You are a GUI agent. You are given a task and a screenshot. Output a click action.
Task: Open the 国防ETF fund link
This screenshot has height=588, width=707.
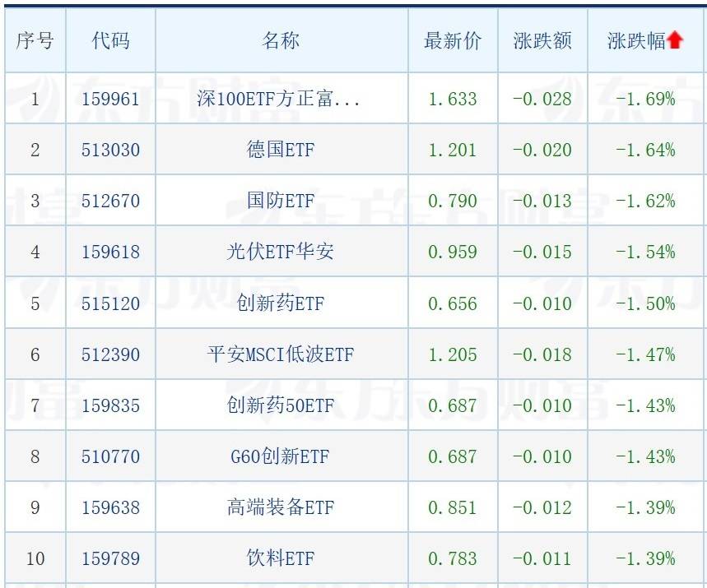point(281,200)
